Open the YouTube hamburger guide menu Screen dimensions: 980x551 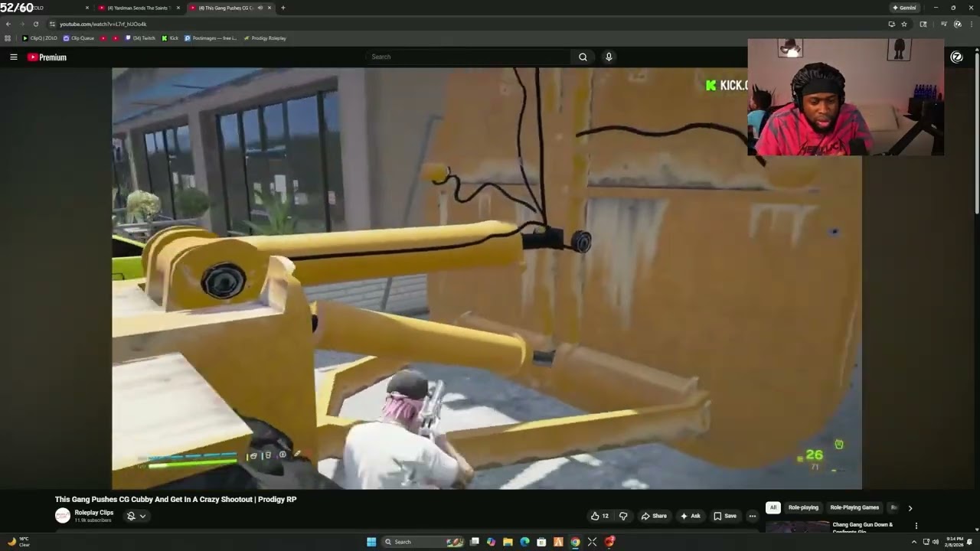tap(13, 57)
